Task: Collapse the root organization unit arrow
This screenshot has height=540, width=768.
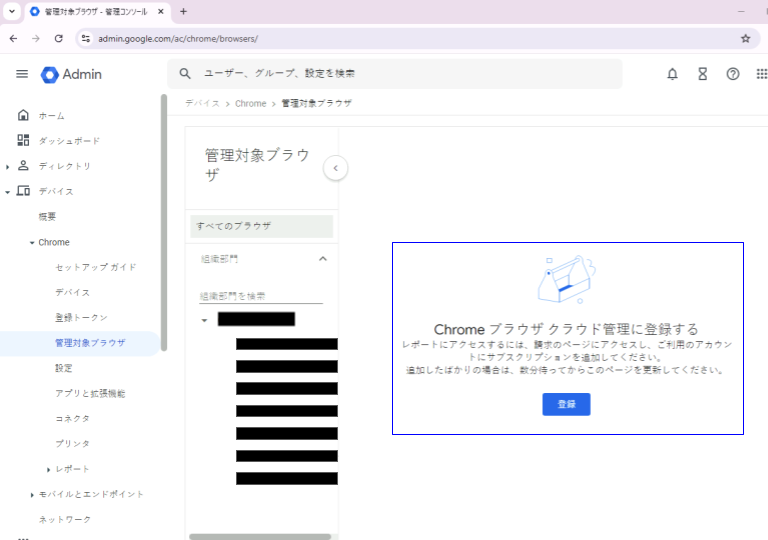Action: point(204,320)
